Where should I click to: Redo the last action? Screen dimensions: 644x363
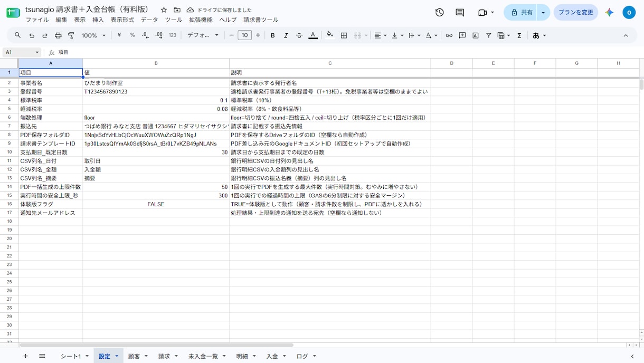(45, 35)
